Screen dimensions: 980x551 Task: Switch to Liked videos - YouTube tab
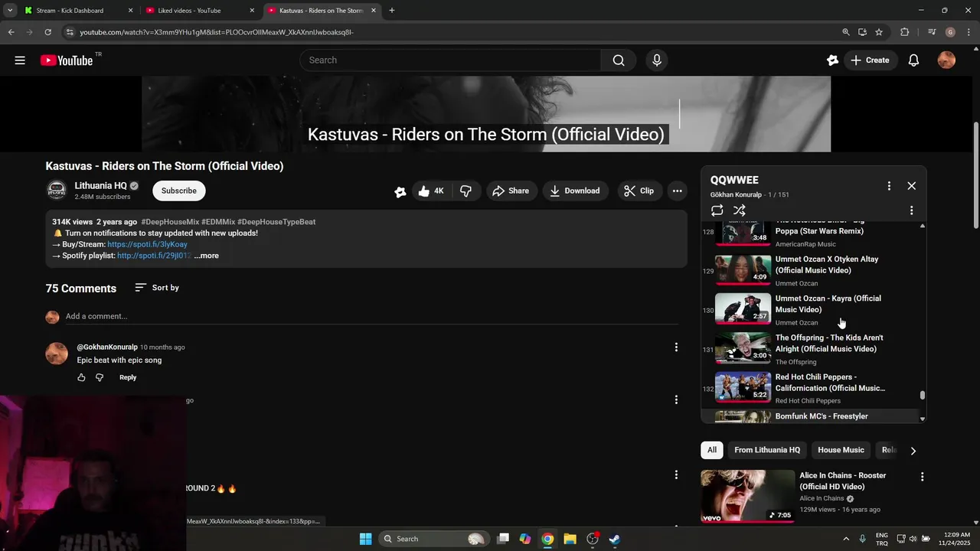point(198,11)
